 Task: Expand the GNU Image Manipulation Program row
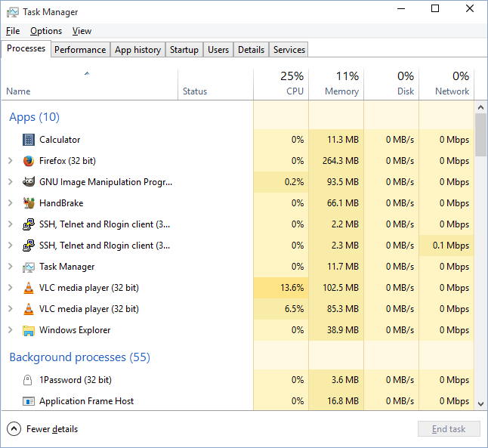(11, 182)
